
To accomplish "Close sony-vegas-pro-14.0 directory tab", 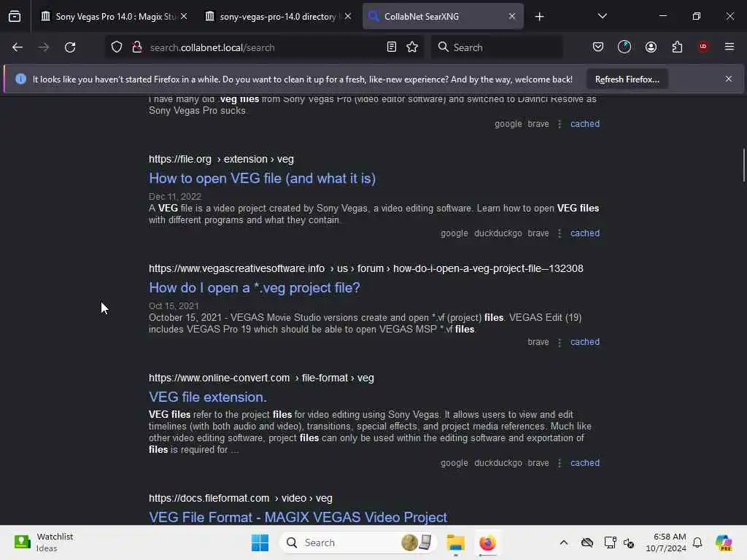I will [348, 16].
